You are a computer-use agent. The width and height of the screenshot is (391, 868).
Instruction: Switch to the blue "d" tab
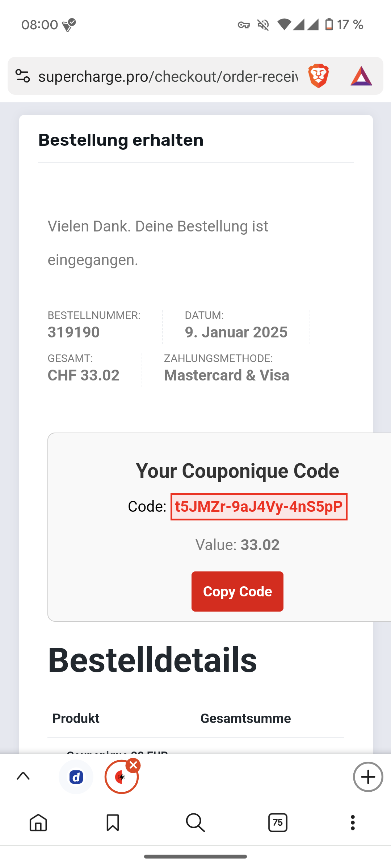pos(76,777)
